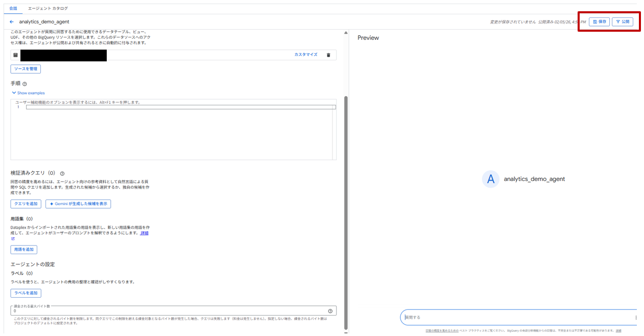Delete the data source with trash icon
This screenshot has height=336, width=644.
[x=328, y=55]
